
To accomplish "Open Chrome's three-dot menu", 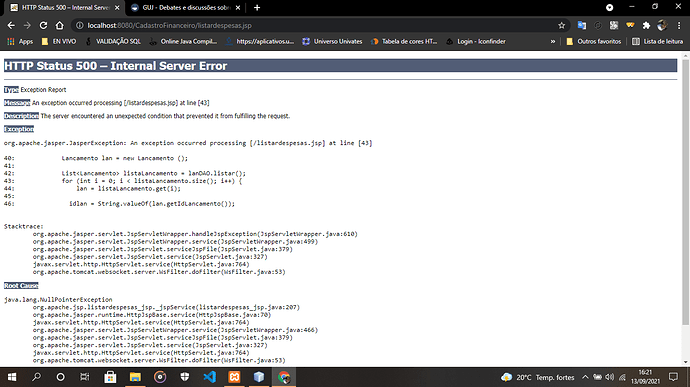I will [x=679, y=26].
